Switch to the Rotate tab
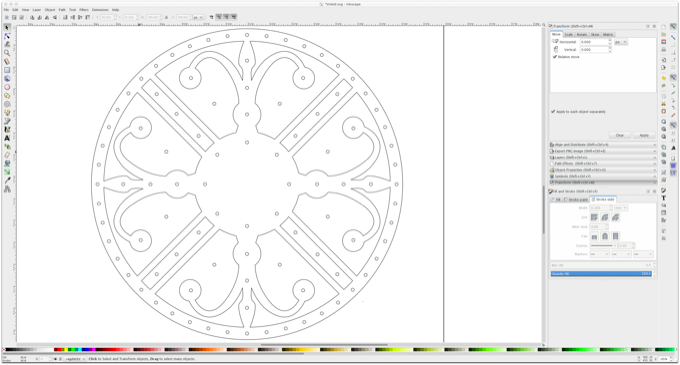 [x=582, y=35]
